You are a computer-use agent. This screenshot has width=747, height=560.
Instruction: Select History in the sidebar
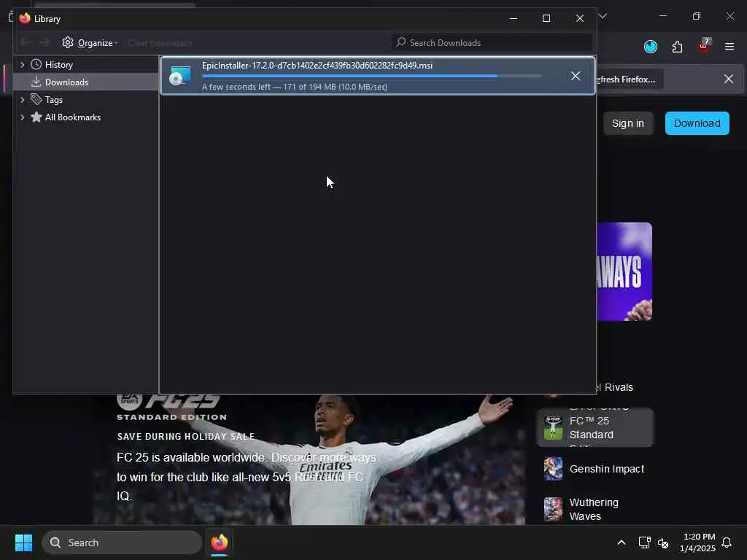click(58, 65)
